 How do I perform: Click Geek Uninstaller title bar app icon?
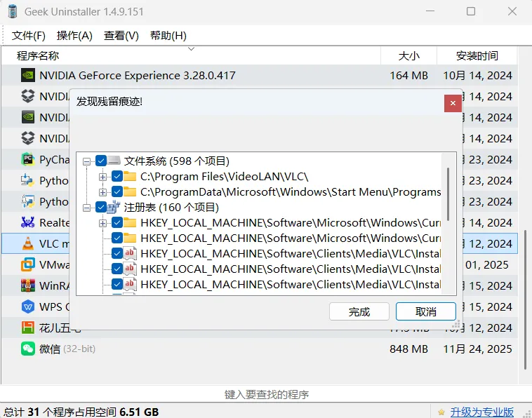[x=13, y=11]
